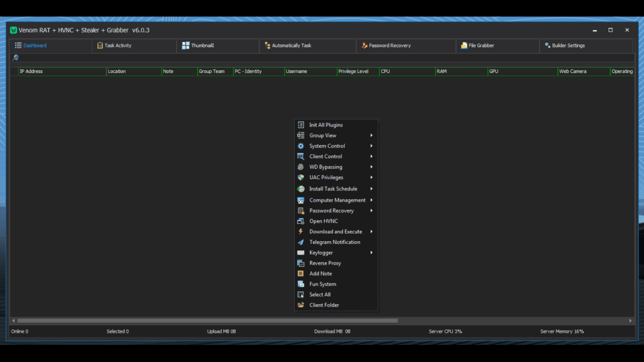The image size is (644, 362).
Task: Click the Group Team column header
Action: click(215, 72)
